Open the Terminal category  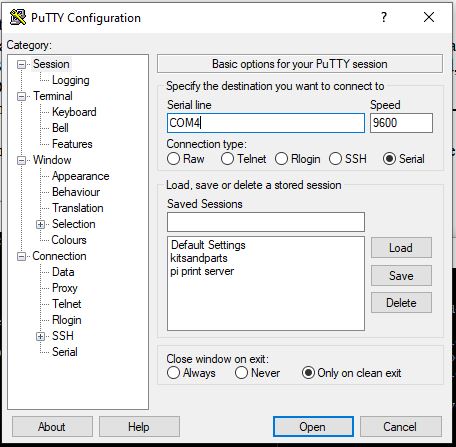[x=53, y=96]
